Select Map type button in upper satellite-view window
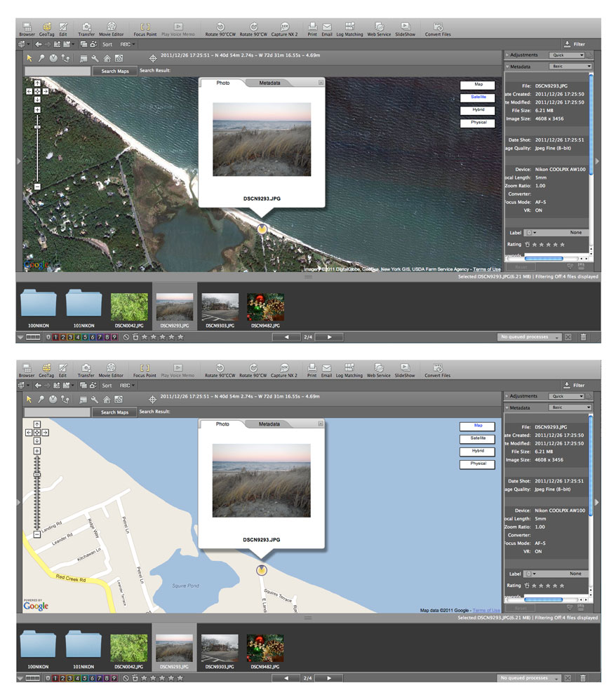The height and width of the screenshot is (697, 616). 478,85
